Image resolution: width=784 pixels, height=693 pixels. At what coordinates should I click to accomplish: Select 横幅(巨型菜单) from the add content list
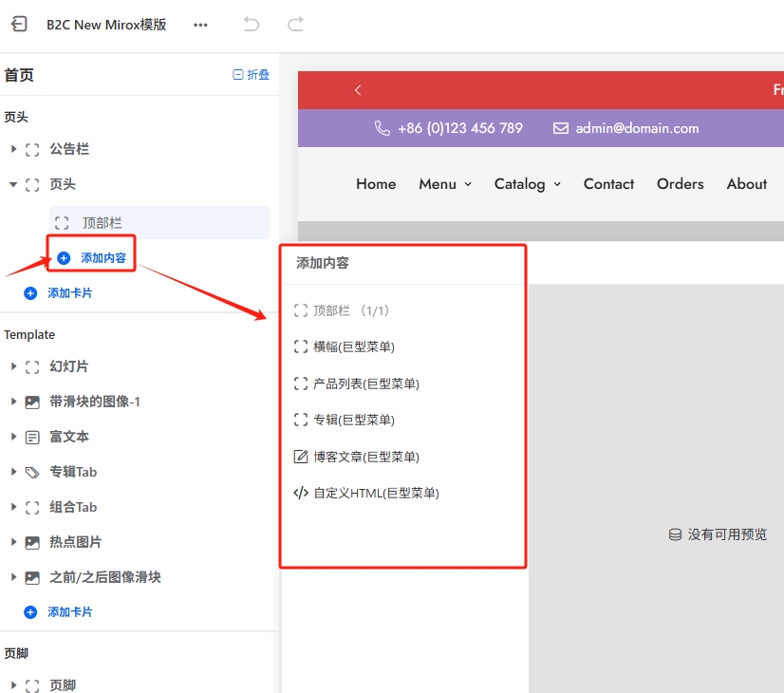coord(353,347)
